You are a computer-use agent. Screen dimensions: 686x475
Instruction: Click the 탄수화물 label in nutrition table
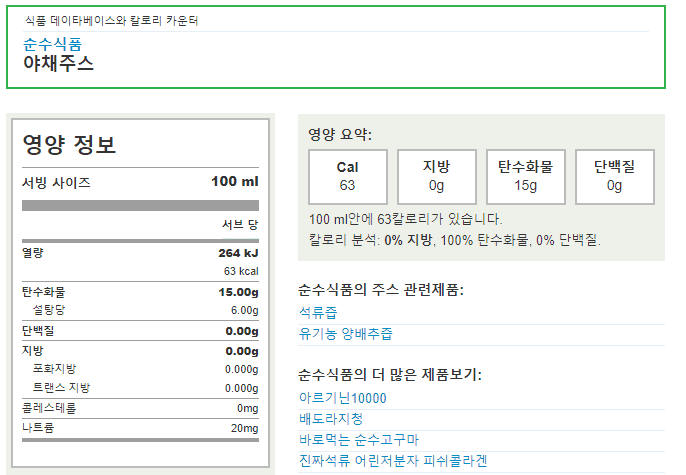(43, 292)
